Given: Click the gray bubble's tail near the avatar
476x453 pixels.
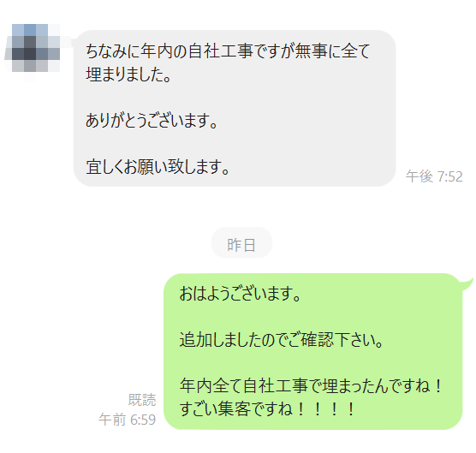Looking at the screenshot, I should (74, 42).
